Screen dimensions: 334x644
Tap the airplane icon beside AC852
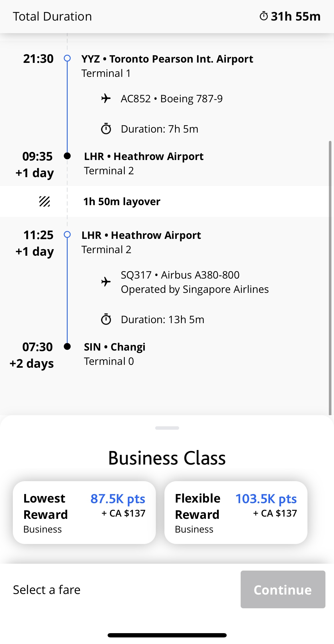point(106,99)
